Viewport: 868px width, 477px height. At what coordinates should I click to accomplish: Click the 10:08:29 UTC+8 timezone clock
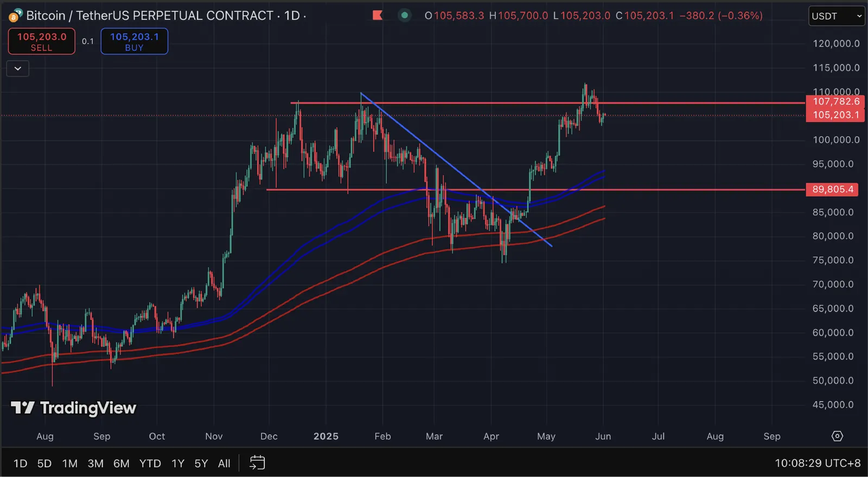pyautogui.click(x=818, y=463)
